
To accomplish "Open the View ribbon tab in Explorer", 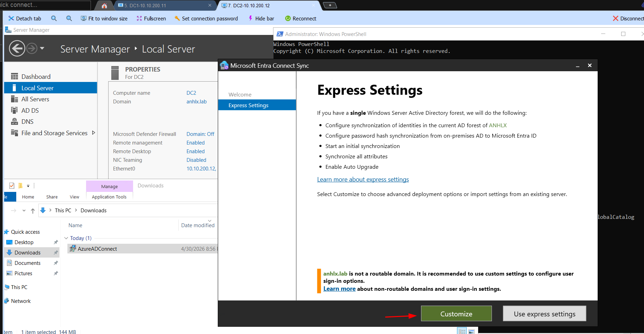I will click(74, 197).
